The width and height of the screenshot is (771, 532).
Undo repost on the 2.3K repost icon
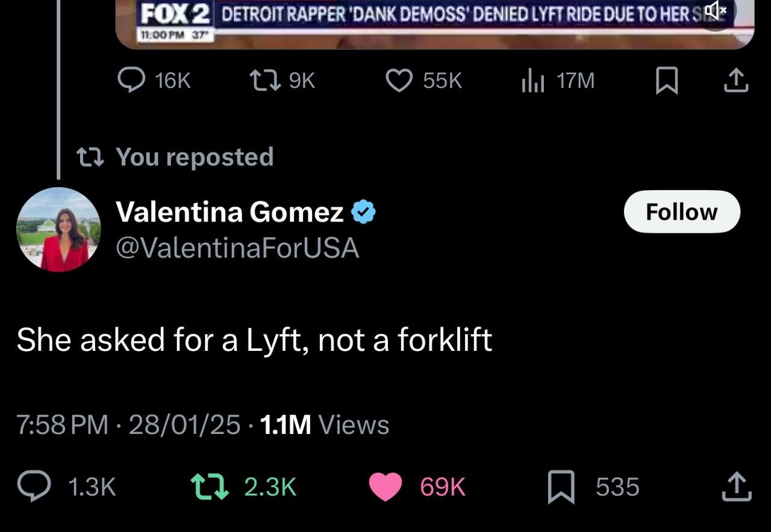pos(210,486)
